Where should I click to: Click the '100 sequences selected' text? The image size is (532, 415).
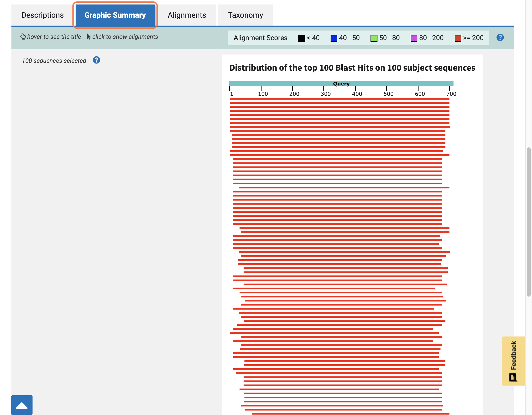coord(54,61)
